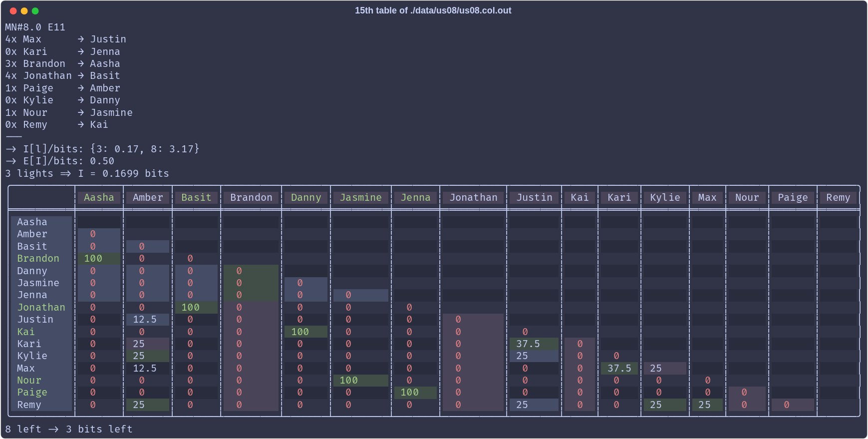868x439 pixels.
Task: Click the '8 left → 3 bits left' status line
Action: pyautogui.click(x=69, y=429)
